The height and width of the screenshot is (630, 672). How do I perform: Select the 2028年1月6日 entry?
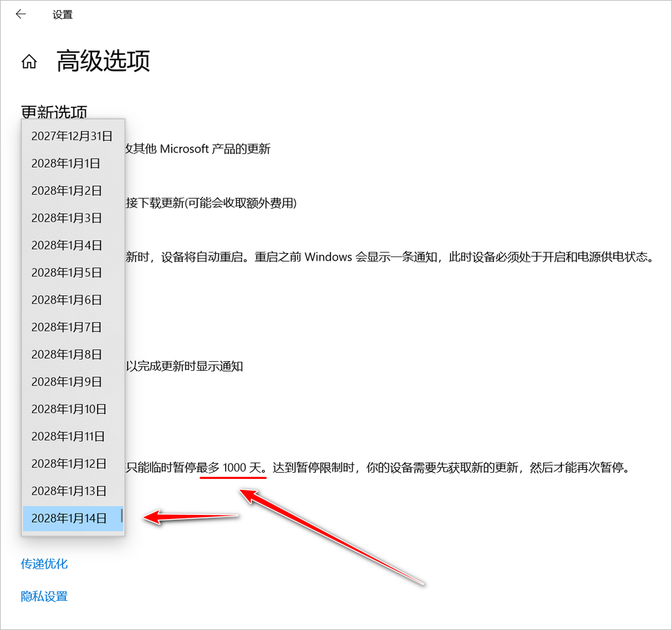click(x=67, y=299)
